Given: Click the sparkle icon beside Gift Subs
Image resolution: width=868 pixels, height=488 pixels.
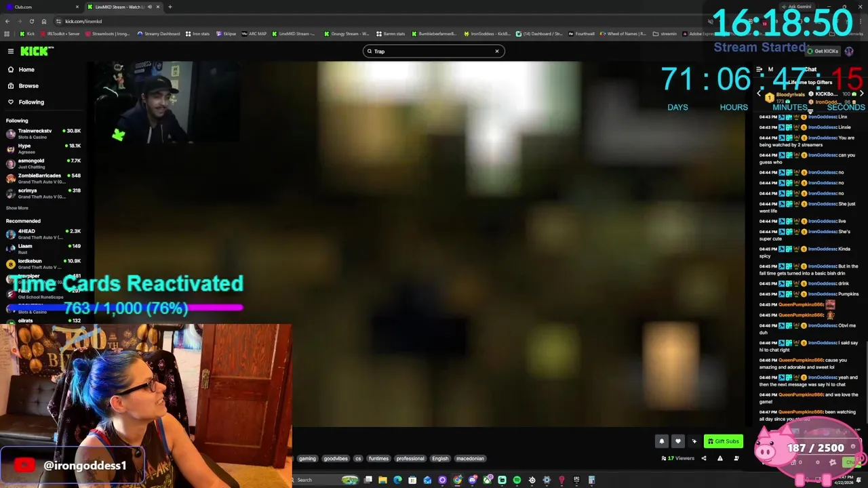Looking at the screenshot, I should pyautogui.click(x=694, y=441).
